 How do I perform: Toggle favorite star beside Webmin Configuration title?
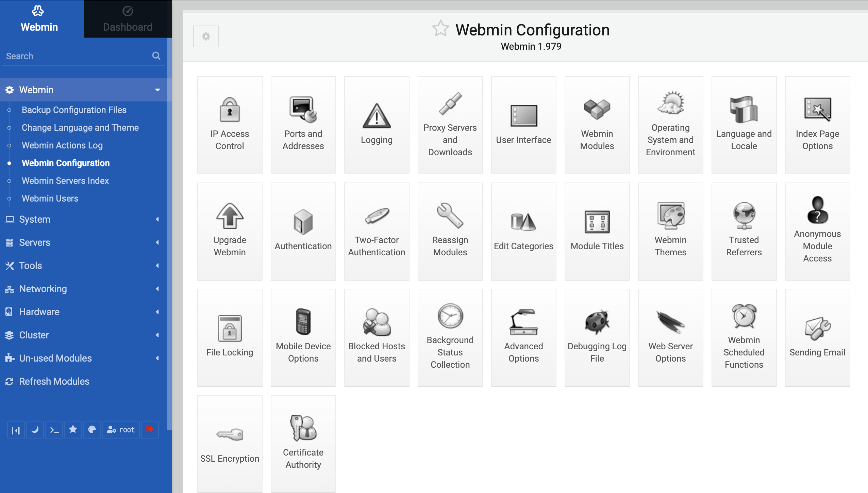(440, 29)
